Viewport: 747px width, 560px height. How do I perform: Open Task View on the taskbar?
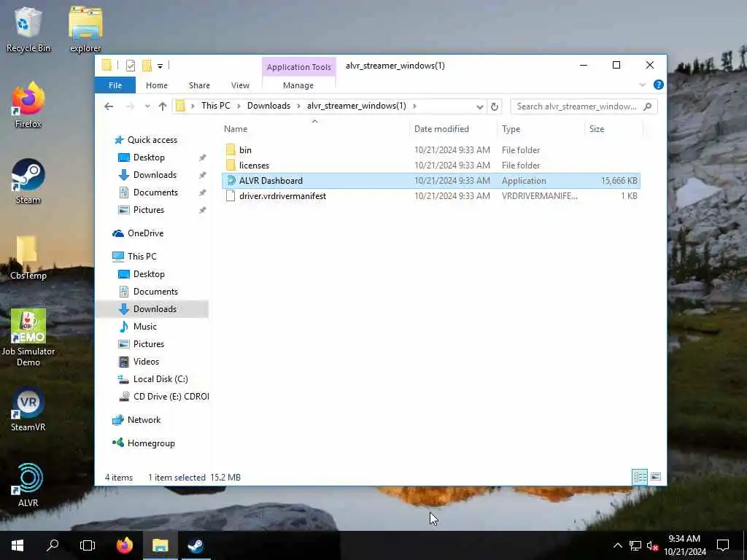pos(88,545)
